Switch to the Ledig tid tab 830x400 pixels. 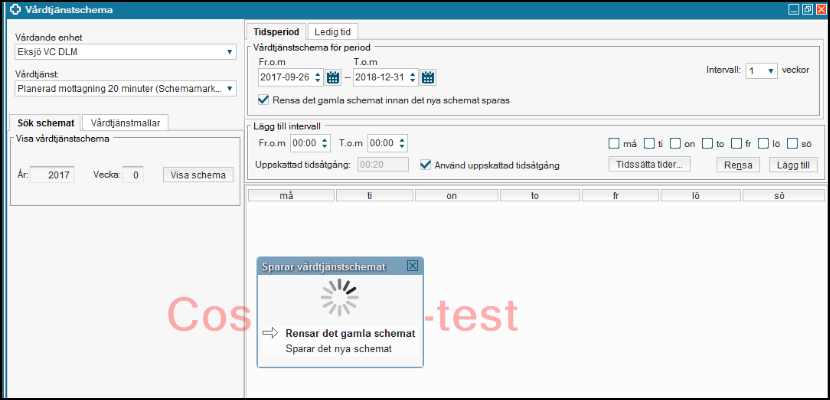coord(331,32)
